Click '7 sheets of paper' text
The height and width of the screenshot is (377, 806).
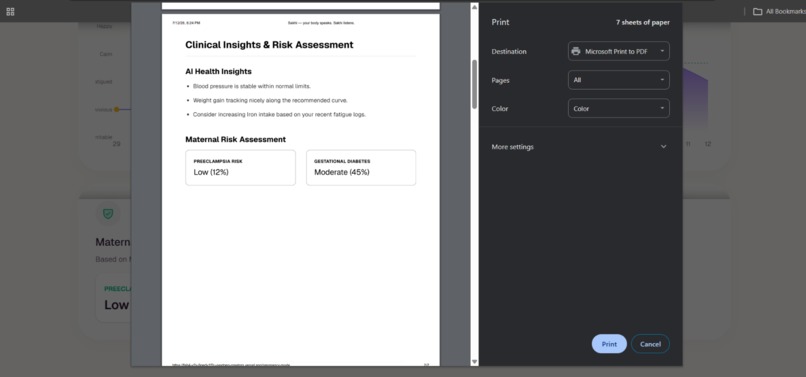coord(643,23)
